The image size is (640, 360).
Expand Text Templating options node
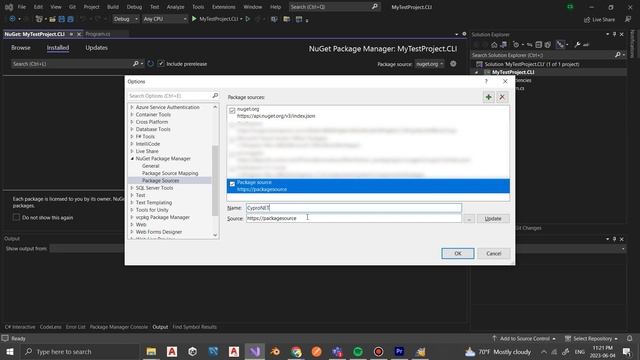132,202
